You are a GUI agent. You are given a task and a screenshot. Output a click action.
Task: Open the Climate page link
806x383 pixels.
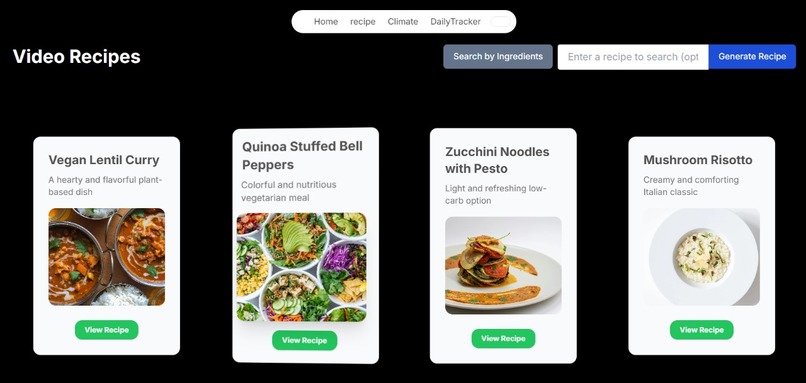coord(402,22)
